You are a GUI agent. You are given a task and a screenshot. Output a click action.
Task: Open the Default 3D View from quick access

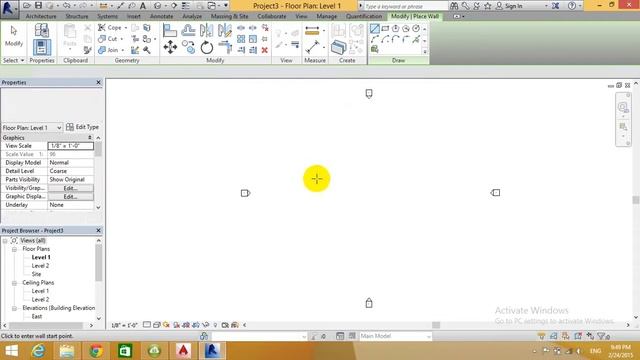pos(158,6)
